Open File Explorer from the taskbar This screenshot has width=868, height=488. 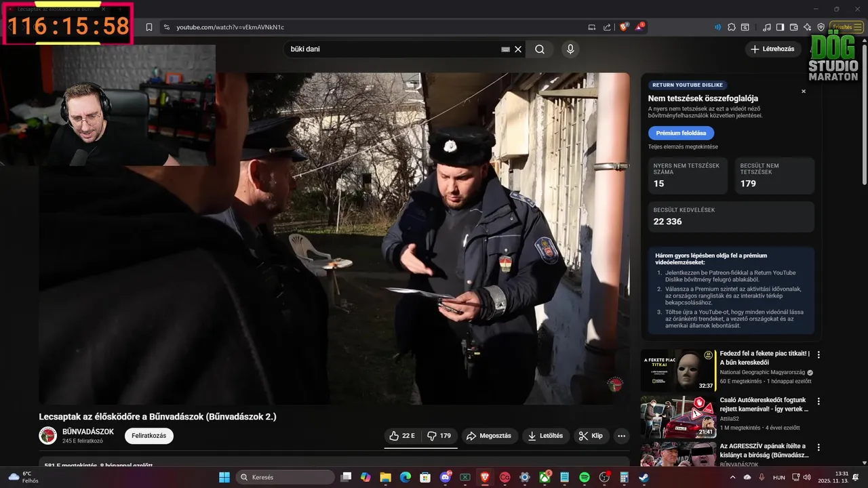385,477
